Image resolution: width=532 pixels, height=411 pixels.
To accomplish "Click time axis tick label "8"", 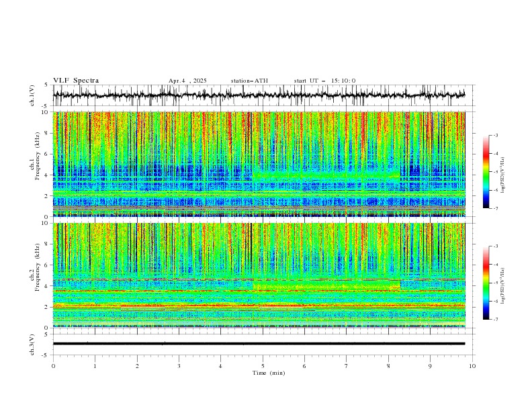I will (388, 366).
